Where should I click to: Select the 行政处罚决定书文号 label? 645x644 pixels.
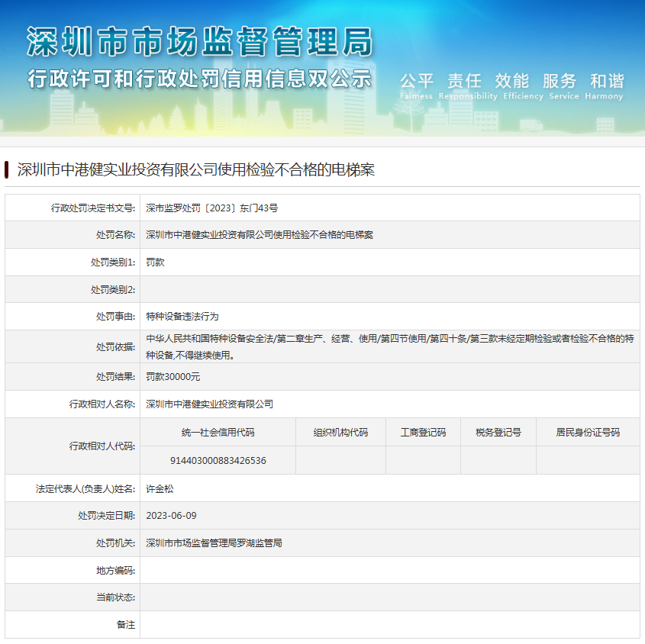(x=93, y=208)
